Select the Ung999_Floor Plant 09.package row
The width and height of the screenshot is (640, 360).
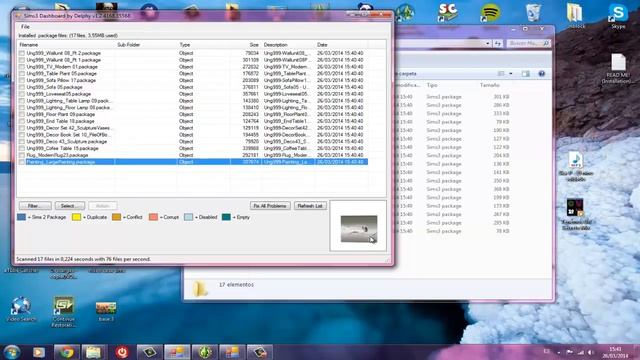pyautogui.click(x=193, y=114)
